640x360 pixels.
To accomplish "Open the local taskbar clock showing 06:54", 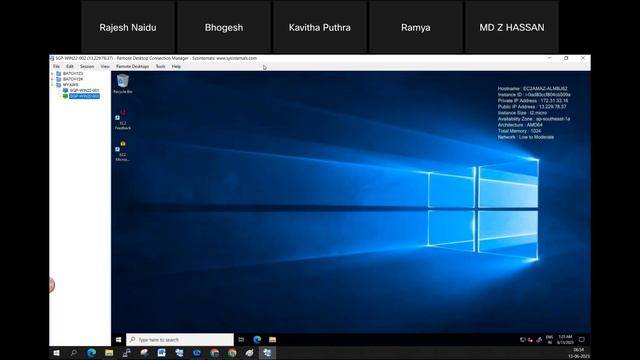I will coord(578,353).
